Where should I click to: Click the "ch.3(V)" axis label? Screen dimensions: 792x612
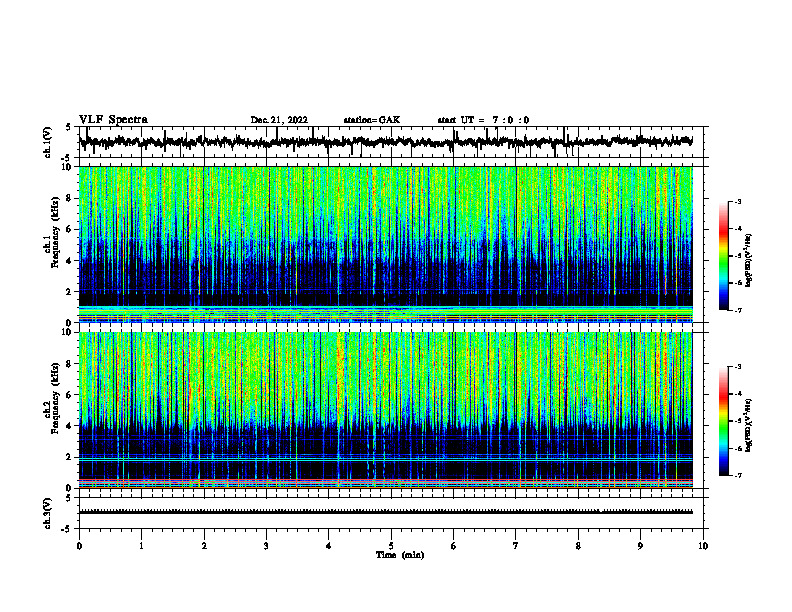(x=48, y=514)
